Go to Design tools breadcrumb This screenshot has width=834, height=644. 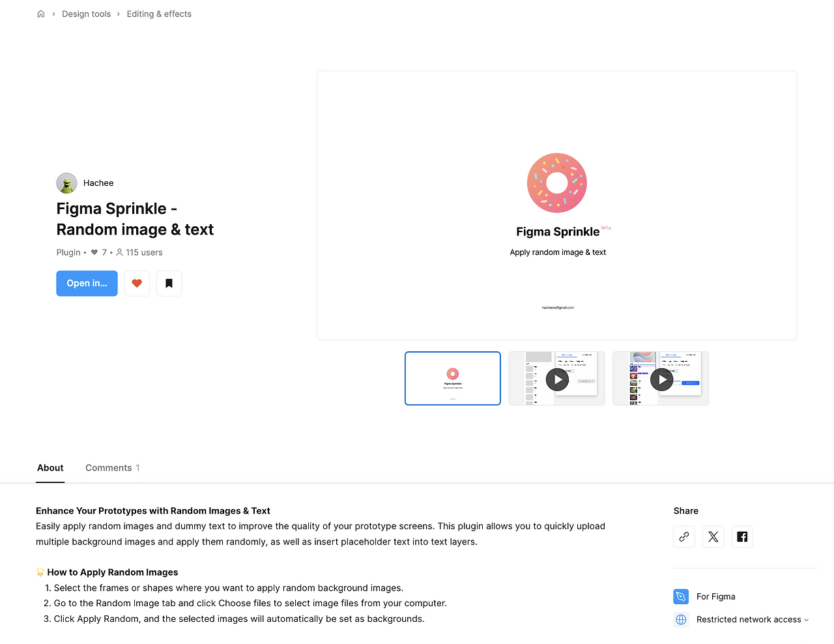86,14
